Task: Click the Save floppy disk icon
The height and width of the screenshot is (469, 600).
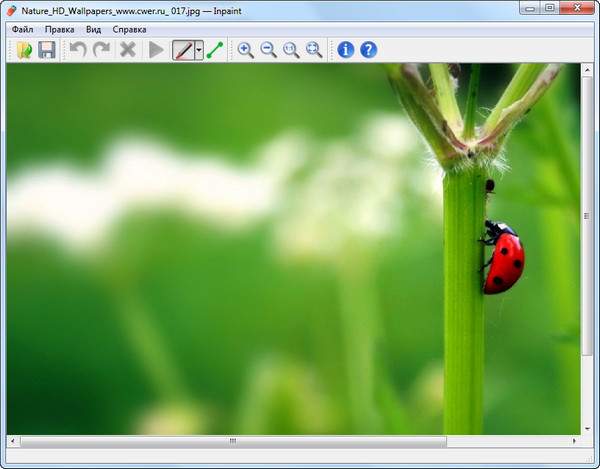Action: (x=47, y=49)
